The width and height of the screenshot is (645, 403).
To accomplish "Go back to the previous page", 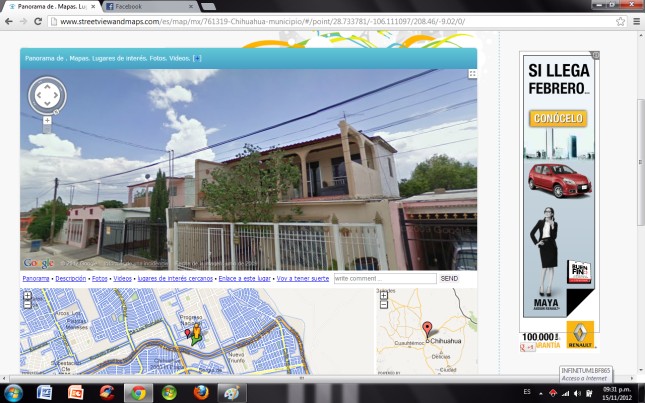I will [x=9, y=21].
